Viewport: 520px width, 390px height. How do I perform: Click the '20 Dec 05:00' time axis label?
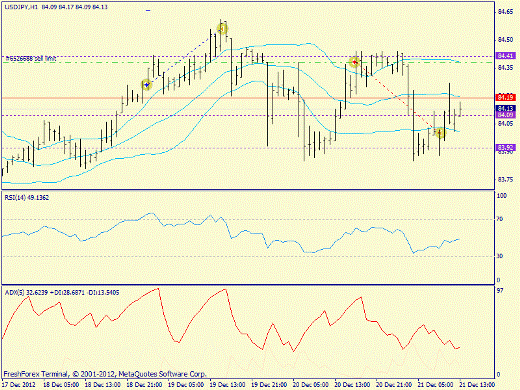click(311, 385)
